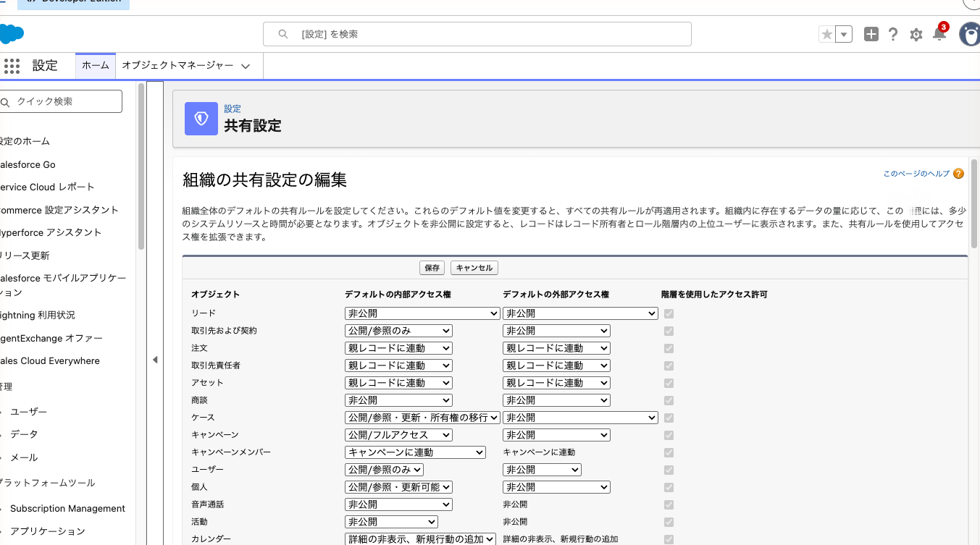
Task: Click the orange help icon beside このページのヘルプ
Action: (958, 174)
